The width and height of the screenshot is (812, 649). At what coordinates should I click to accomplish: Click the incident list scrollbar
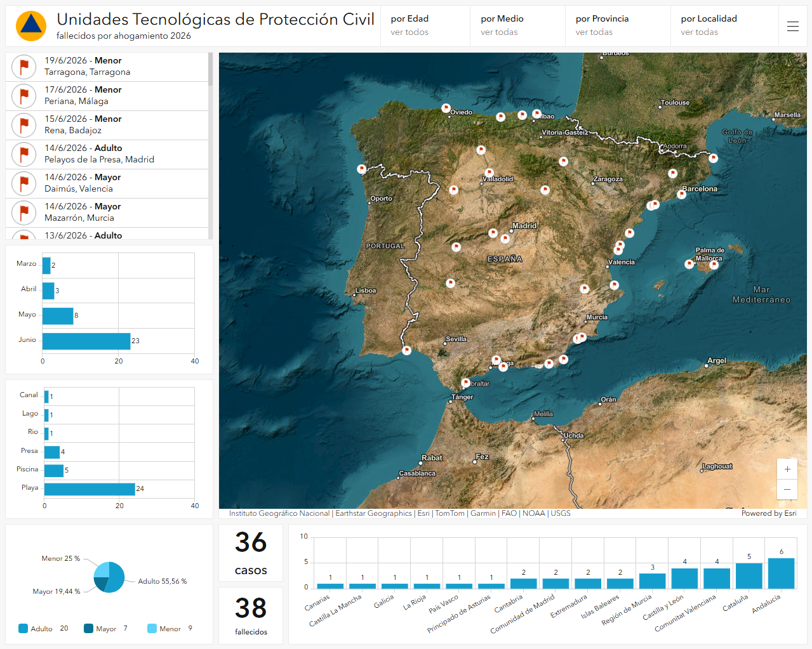[210, 146]
